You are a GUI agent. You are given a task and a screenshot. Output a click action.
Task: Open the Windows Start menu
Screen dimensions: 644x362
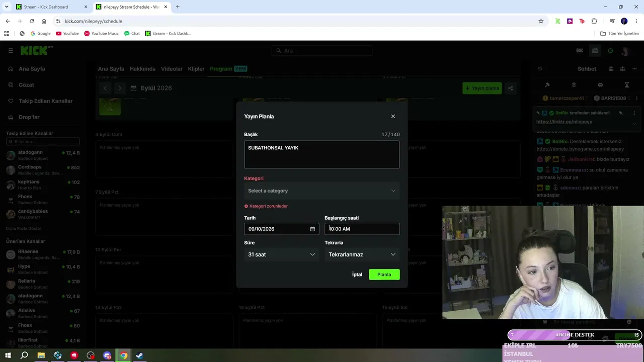coord(8,355)
